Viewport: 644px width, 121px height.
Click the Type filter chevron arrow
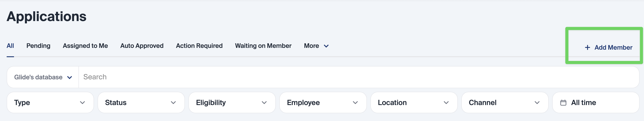[x=82, y=103]
